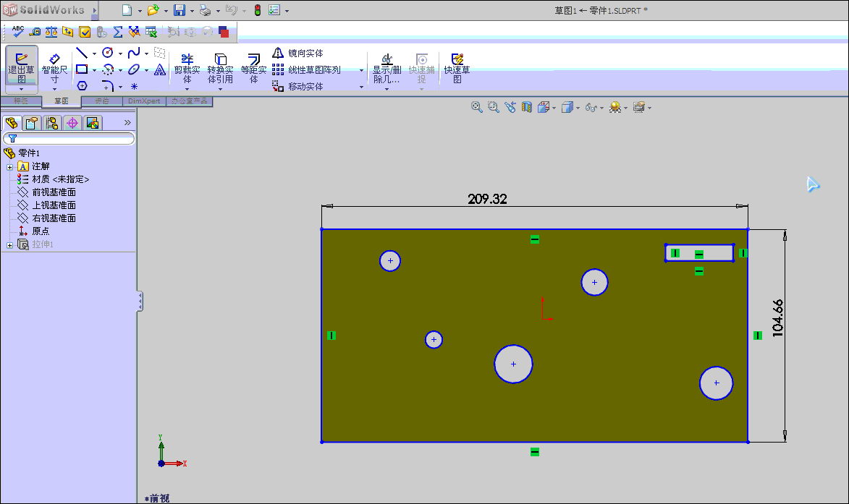
Task: Select the Corner Rectangle tool
Action: pyautogui.click(x=82, y=69)
